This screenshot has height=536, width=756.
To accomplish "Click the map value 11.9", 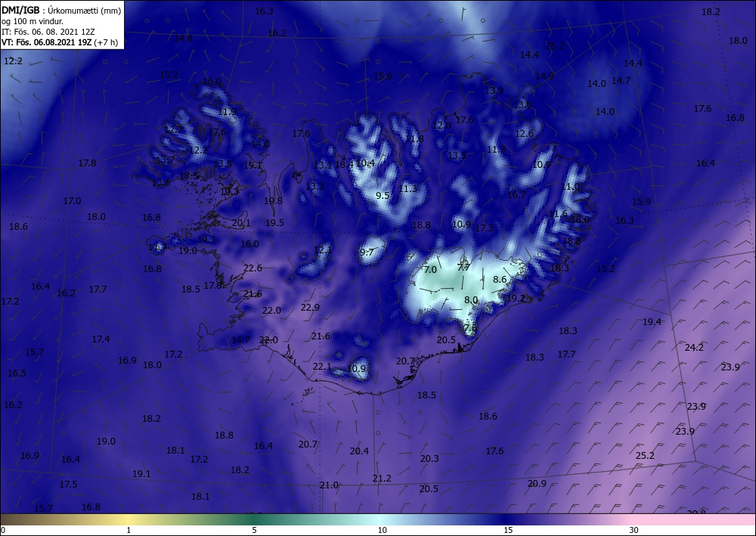I will [x=227, y=112].
